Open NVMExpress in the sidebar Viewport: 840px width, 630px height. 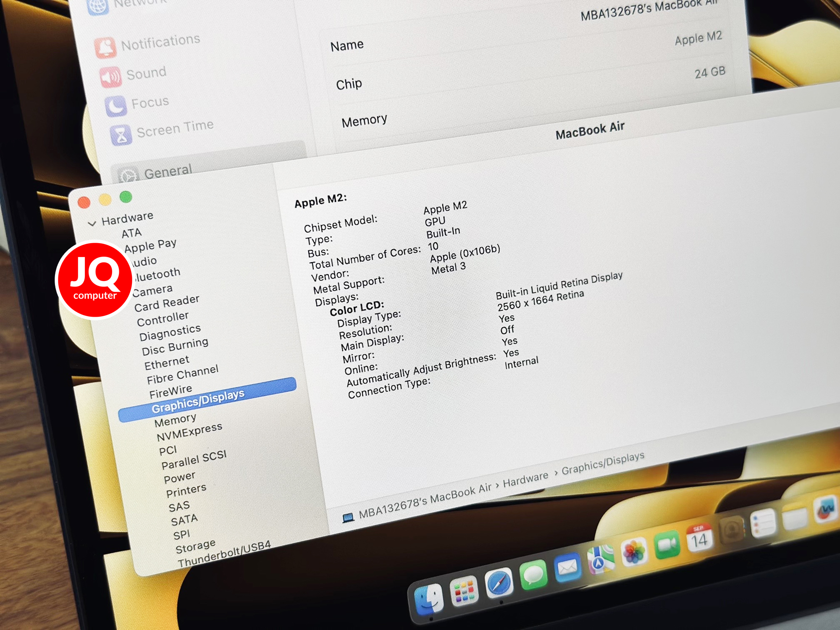[189, 432]
